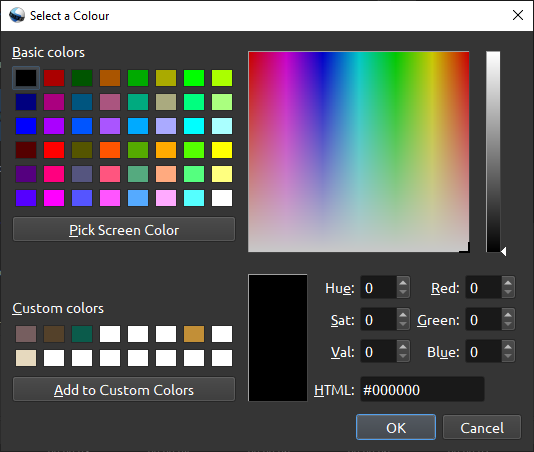This screenshot has width=534, height=452.
Task: Increase the Red value with up arrow
Action: [x=508, y=283]
